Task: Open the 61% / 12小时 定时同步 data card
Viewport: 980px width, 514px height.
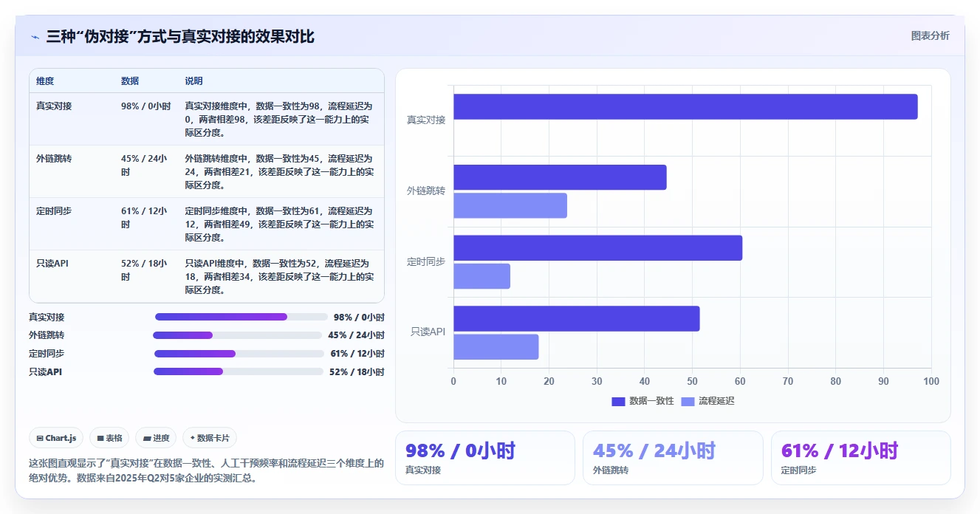Action: (x=861, y=458)
